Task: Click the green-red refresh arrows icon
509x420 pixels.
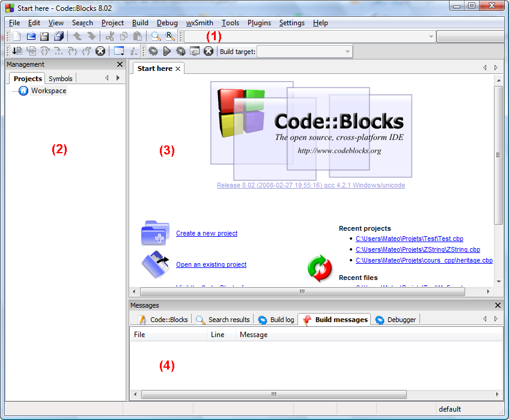Action: pos(320,268)
